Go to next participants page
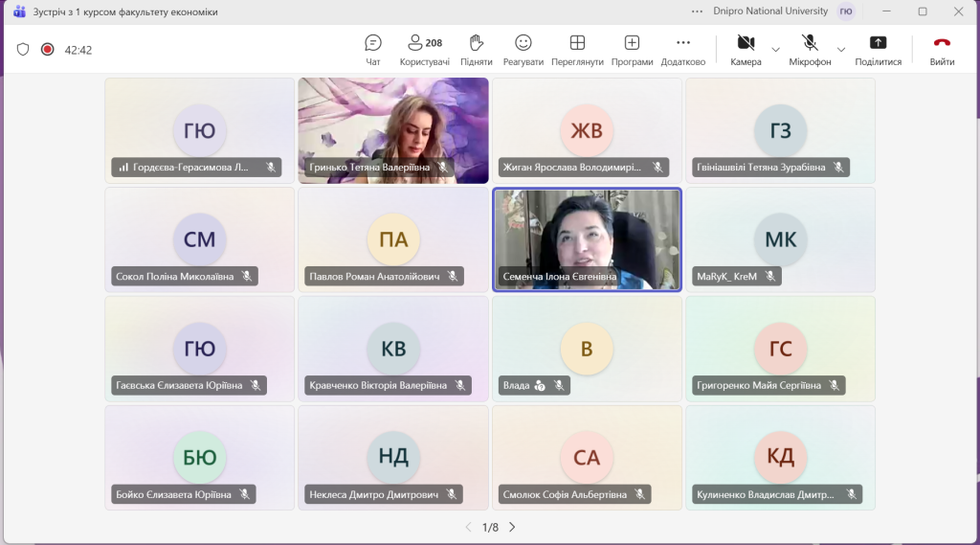 (512, 528)
